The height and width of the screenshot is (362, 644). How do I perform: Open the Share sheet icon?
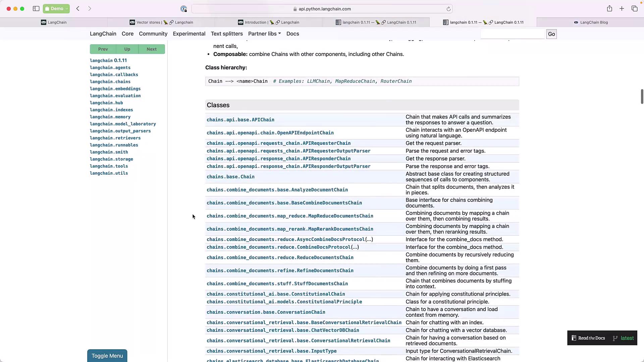609,9
